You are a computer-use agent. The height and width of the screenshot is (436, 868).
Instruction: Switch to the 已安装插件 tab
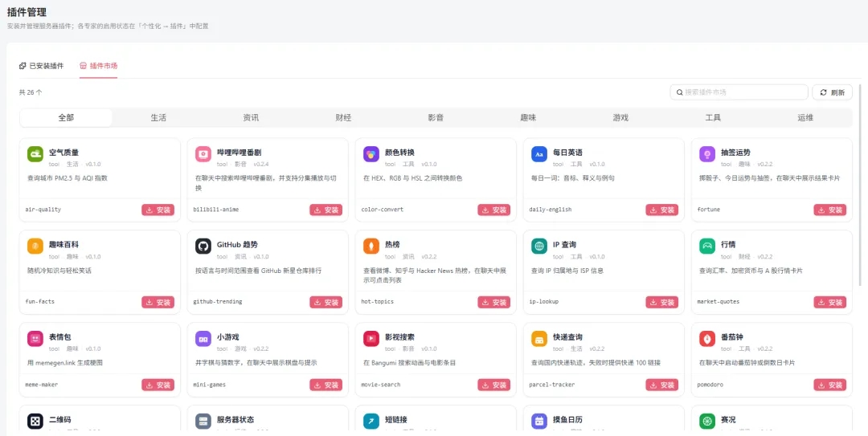coord(42,66)
